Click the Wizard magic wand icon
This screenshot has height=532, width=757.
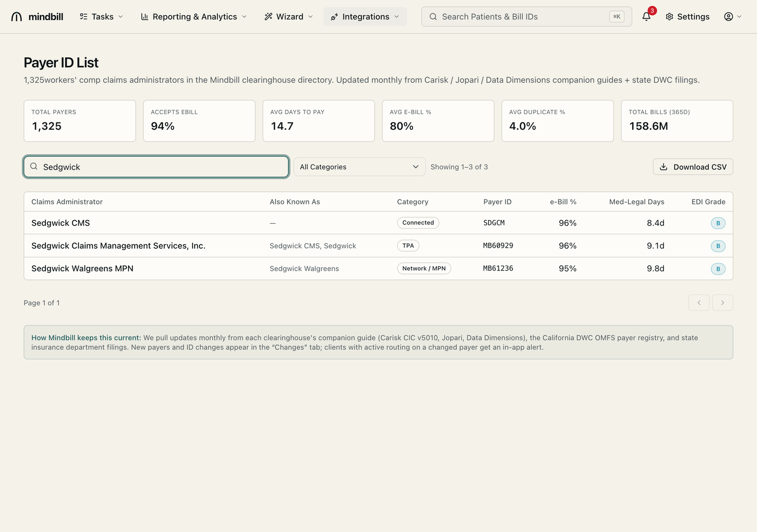point(268,17)
